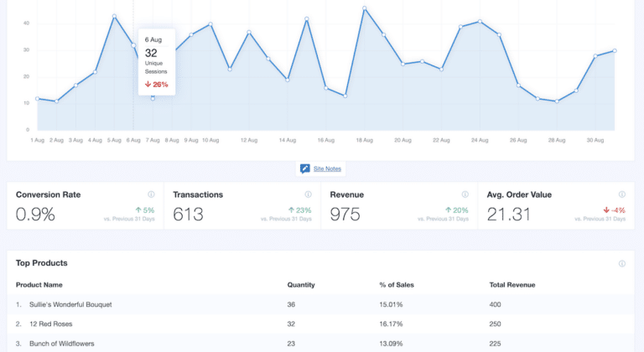This screenshot has height=352, width=644.
Task: Show info for Revenue card
Action: pos(465,194)
